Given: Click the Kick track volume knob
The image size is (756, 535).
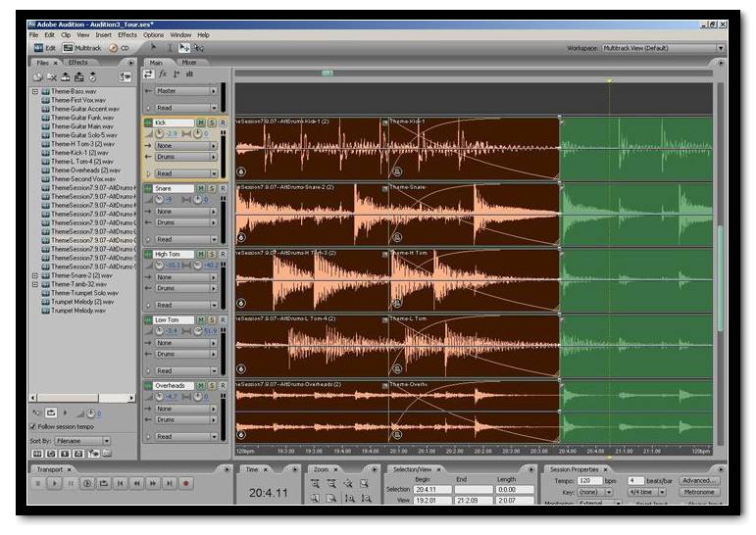Looking at the screenshot, I should pyautogui.click(x=160, y=134).
